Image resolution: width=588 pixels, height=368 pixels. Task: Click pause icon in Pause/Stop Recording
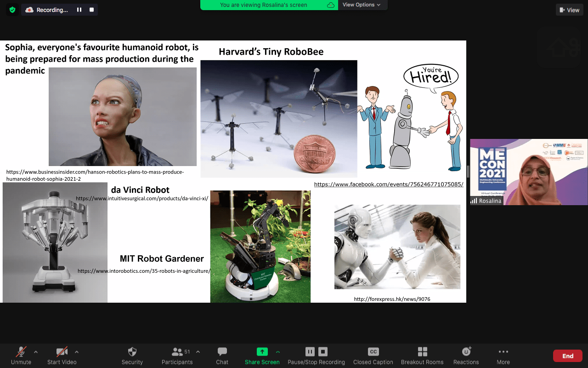pos(310,352)
